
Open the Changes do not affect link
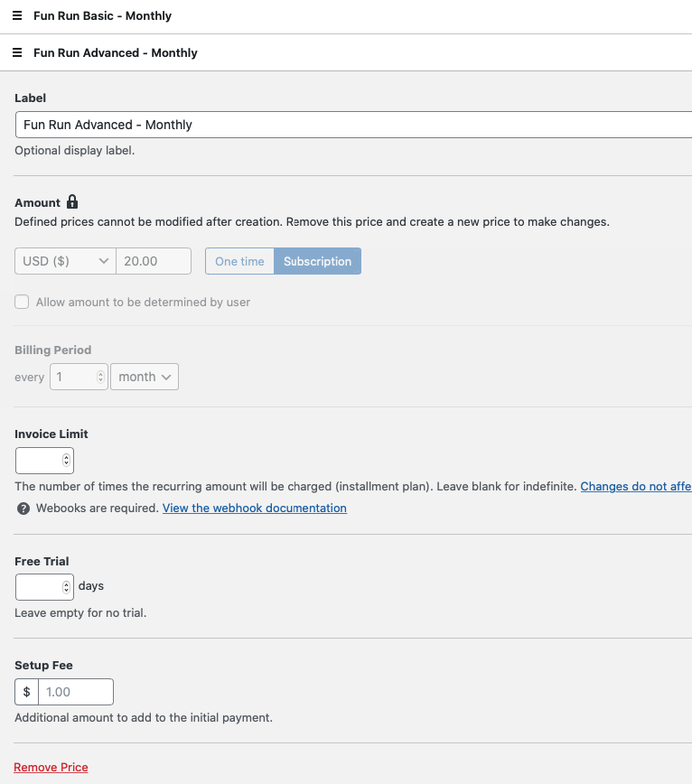tap(636, 487)
